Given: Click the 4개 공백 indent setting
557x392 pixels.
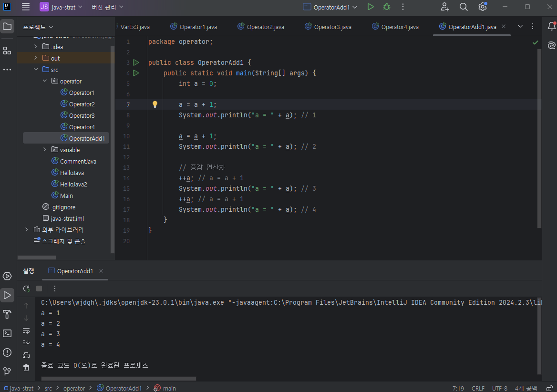Looking at the screenshot, I should pyautogui.click(x=526, y=388).
